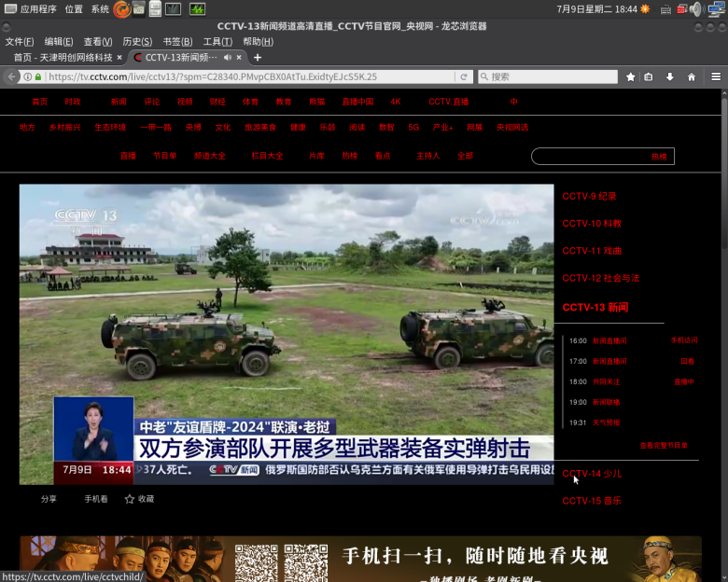
Task: Open the terminal icon in top panel
Action: (174, 8)
